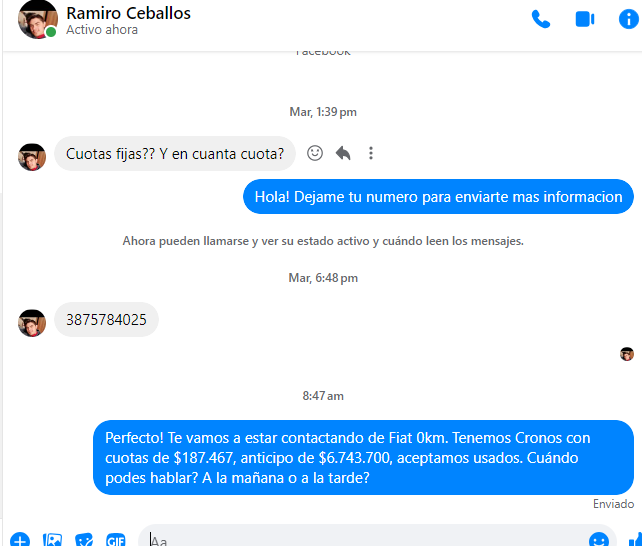Attach a photo using image icon
The width and height of the screenshot is (642, 546).
click(52, 540)
